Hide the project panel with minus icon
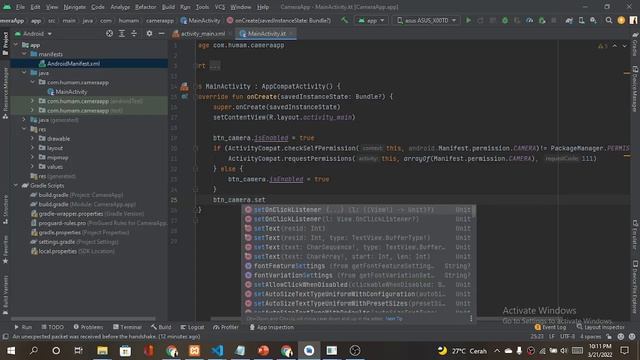Viewport: 640px width, 360px height. tap(162, 33)
